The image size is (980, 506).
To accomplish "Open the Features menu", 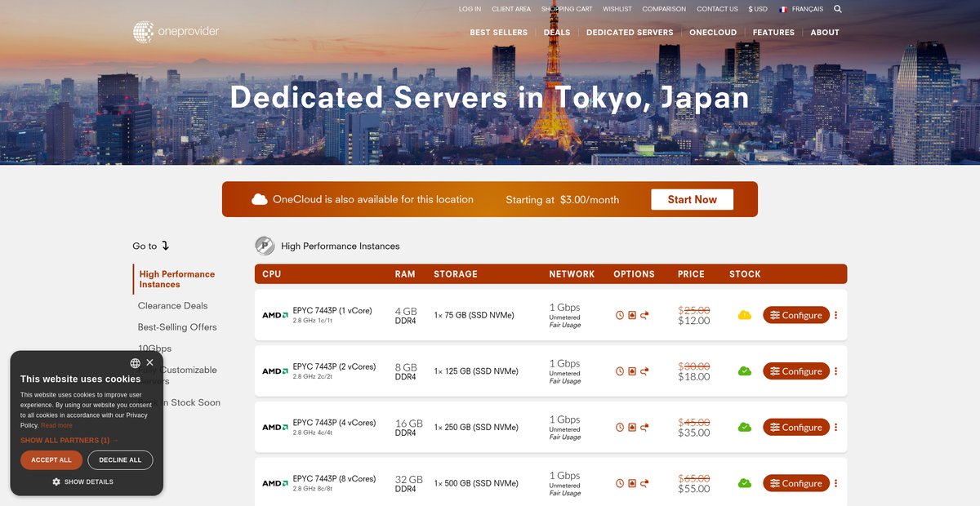I will (773, 33).
